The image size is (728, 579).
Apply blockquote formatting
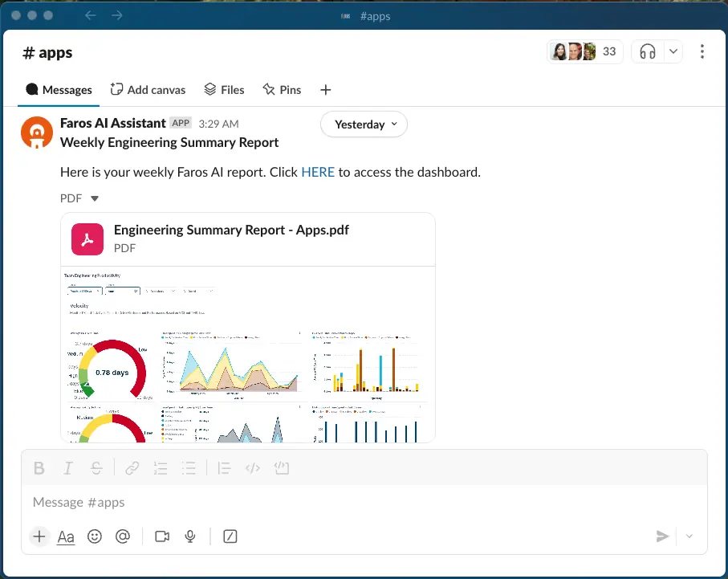click(x=224, y=467)
